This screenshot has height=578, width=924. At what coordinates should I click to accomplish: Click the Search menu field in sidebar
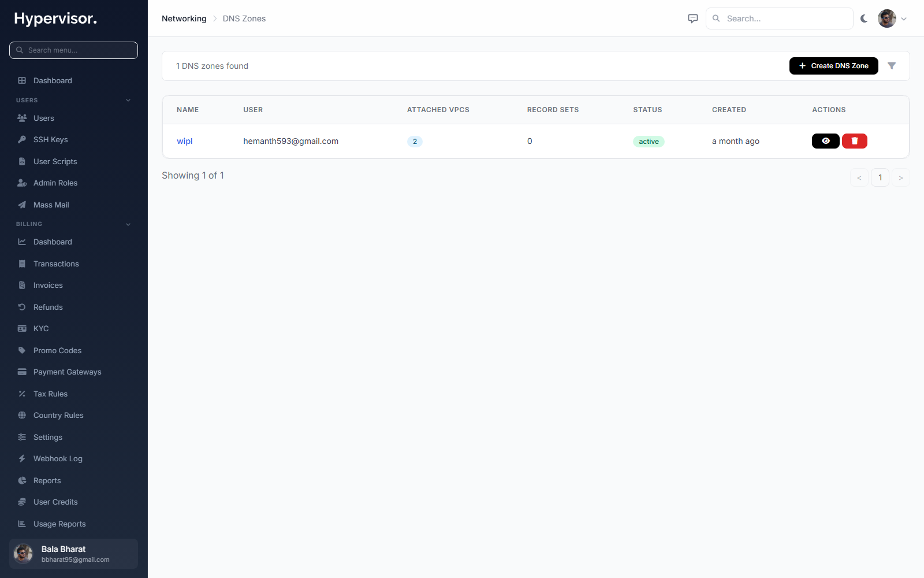coord(73,50)
